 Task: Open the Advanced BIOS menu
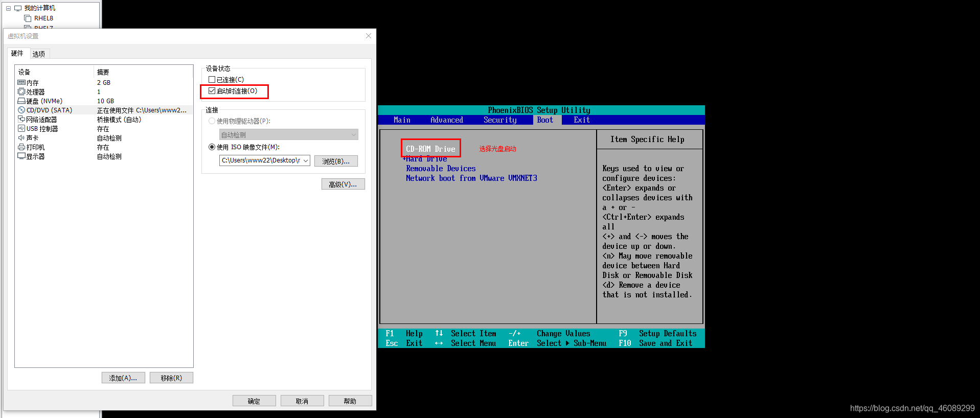446,120
